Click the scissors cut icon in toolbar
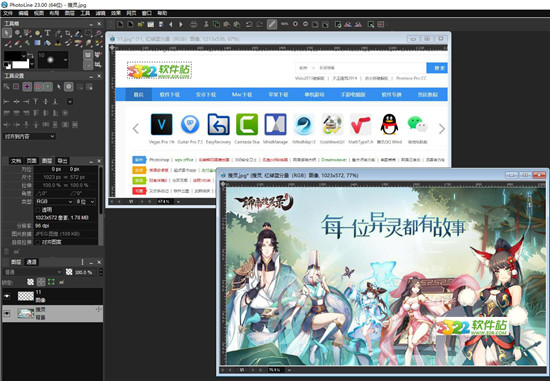Image resolution: width=550 pixels, height=381 pixels. (206, 24)
